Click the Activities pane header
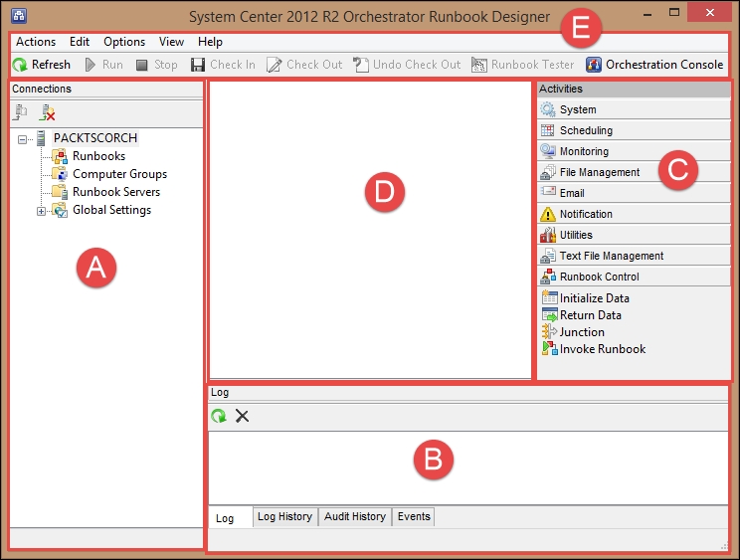The width and height of the screenshot is (740, 560). 634,89
